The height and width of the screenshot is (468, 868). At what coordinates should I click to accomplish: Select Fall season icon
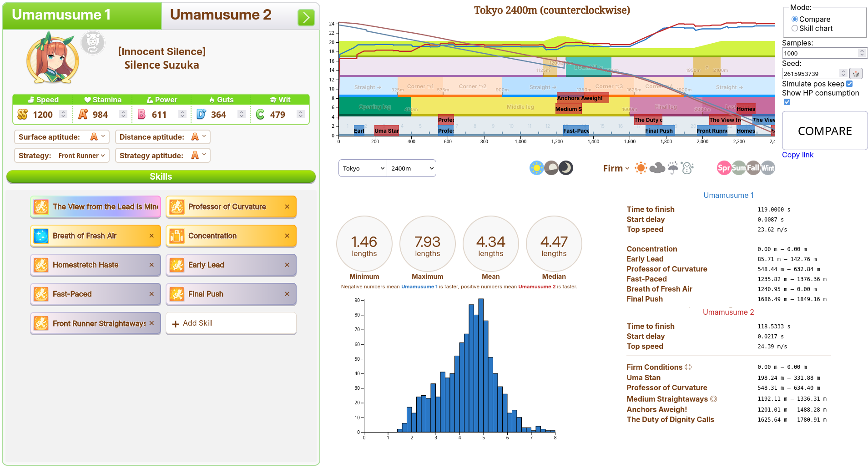(753, 168)
